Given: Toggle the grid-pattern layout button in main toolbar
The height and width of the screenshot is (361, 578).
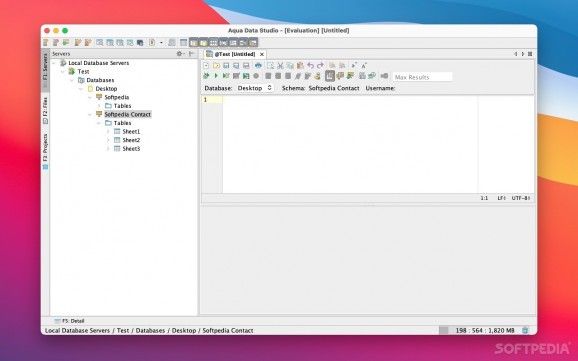Looking at the screenshot, I should coord(213,42).
